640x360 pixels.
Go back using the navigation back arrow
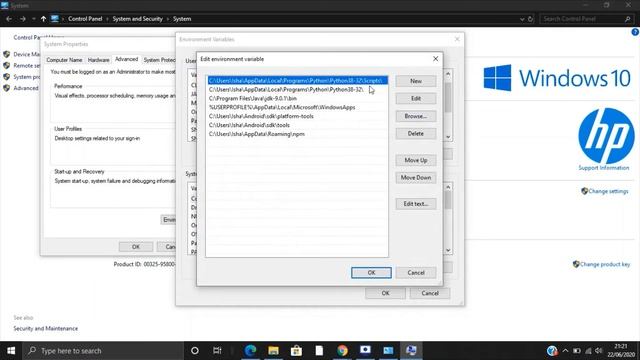click(9, 19)
